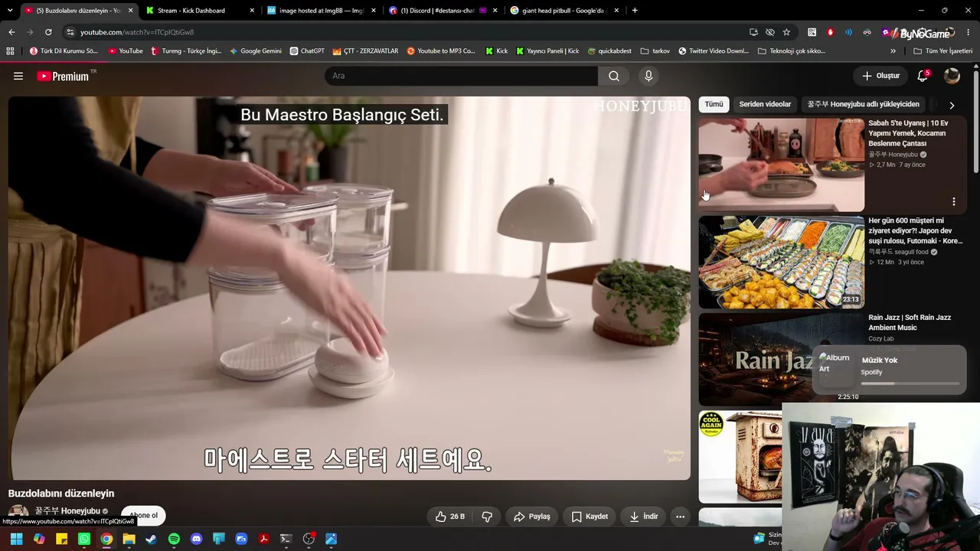Open the Youtube to MP3 bookmark

click(441, 51)
